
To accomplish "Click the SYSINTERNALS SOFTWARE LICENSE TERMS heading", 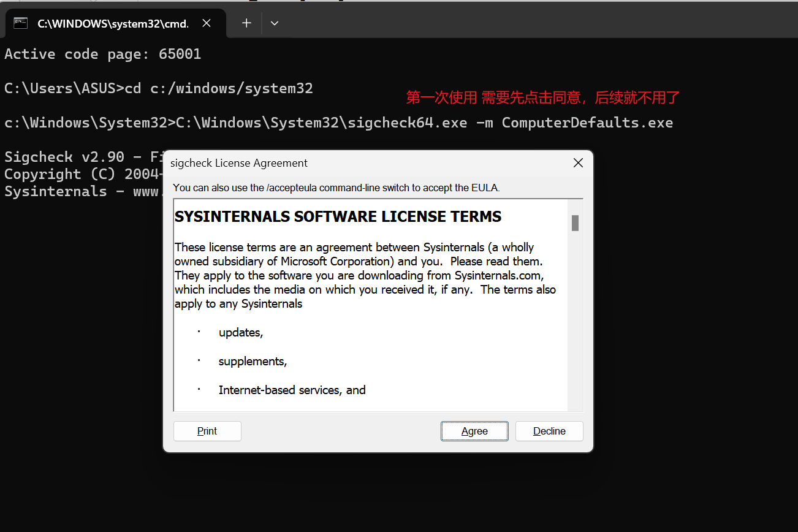I will (338, 216).
